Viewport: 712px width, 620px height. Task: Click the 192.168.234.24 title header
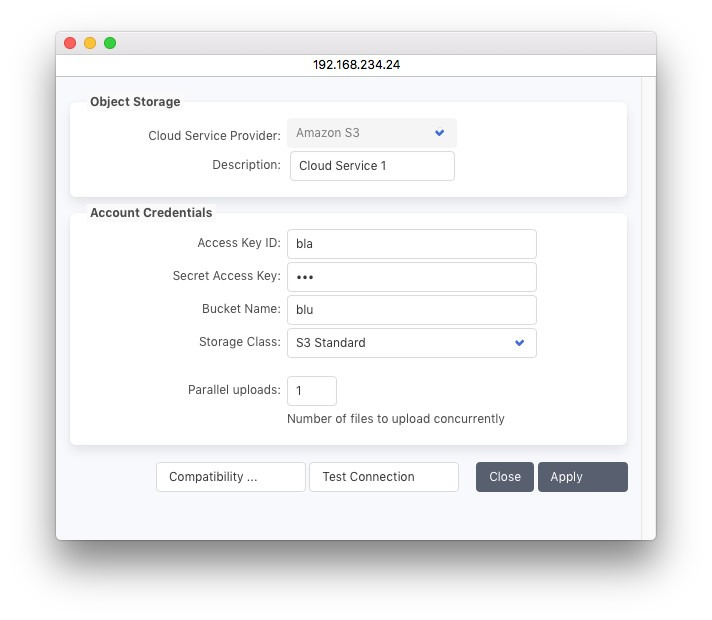pyautogui.click(x=356, y=65)
